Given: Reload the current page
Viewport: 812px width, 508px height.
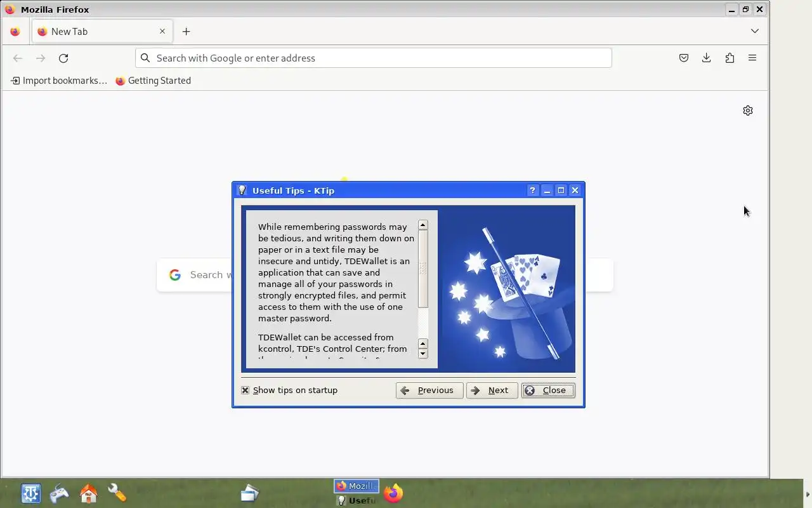Looking at the screenshot, I should 63,58.
